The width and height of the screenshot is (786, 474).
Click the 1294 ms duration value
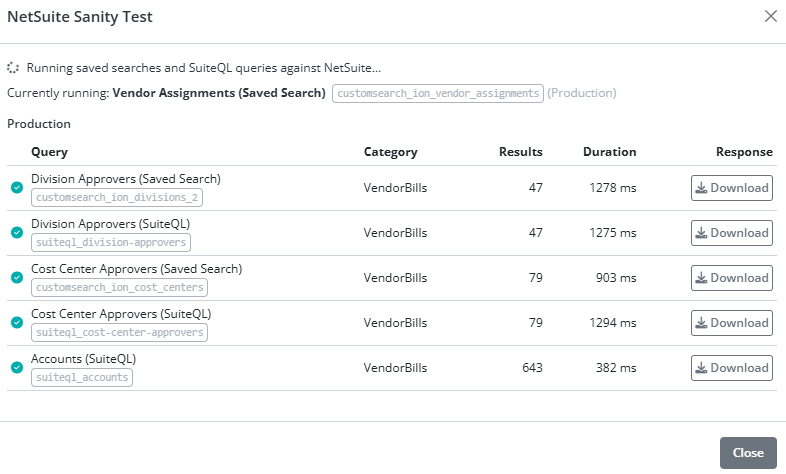click(613, 323)
